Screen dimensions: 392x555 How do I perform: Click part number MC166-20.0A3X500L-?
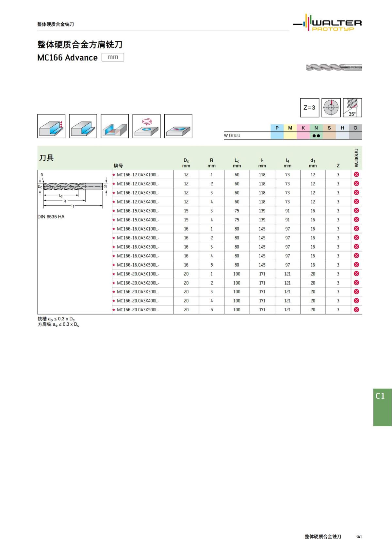(138, 310)
